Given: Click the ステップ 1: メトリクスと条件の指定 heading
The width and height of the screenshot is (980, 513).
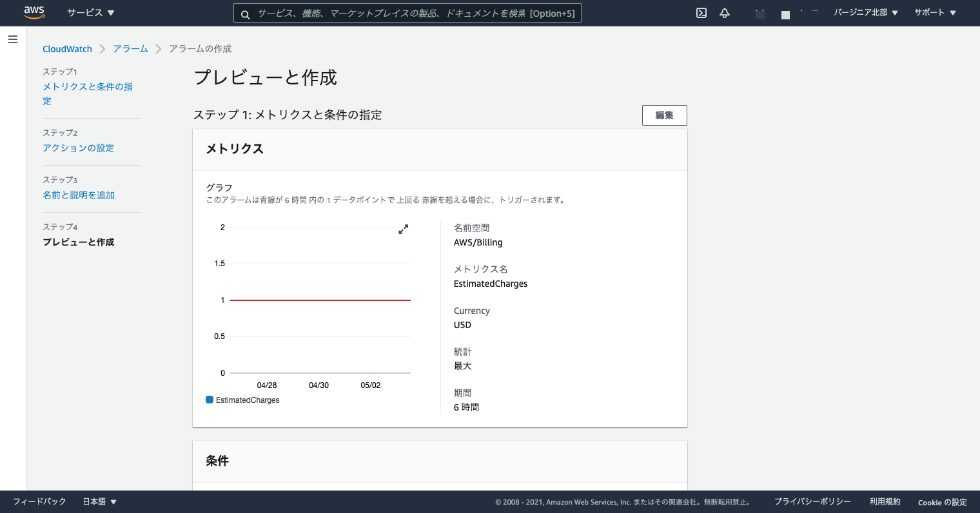Looking at the screenshot, I should [288, 115].
